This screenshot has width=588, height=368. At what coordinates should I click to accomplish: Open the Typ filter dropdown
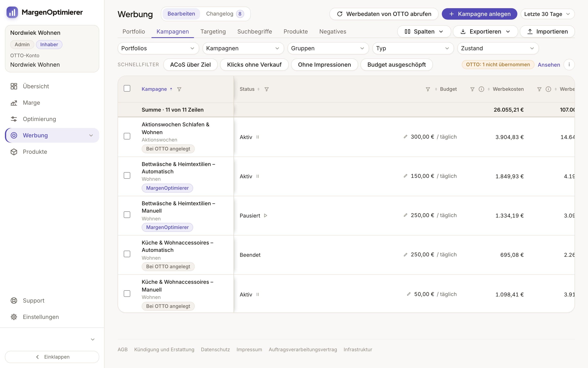(413, 48)
